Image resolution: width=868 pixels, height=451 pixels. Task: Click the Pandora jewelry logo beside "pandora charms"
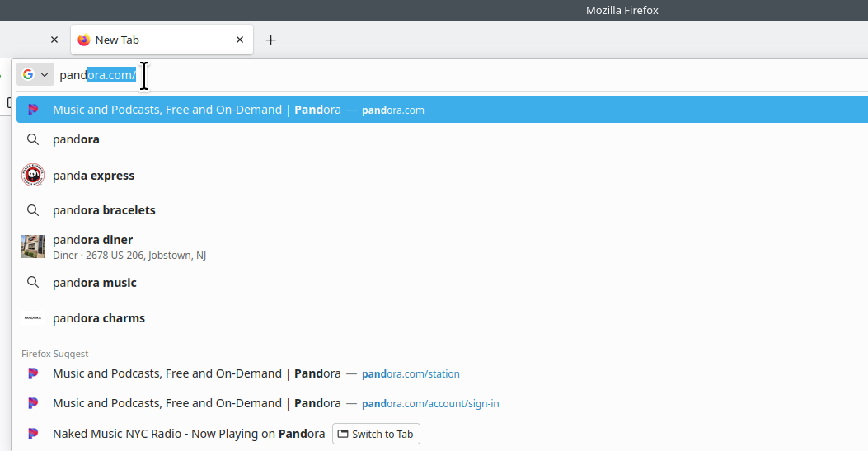33,318
